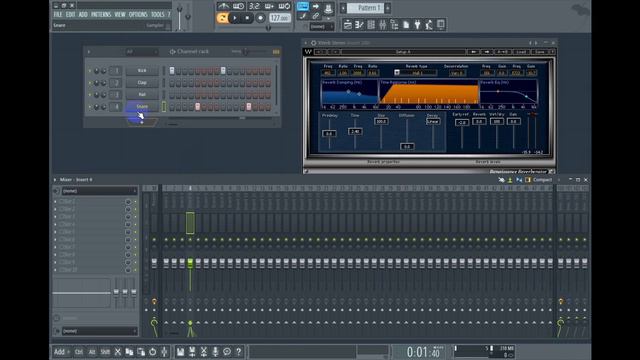Open the Piano roll icon

(359, 25)
